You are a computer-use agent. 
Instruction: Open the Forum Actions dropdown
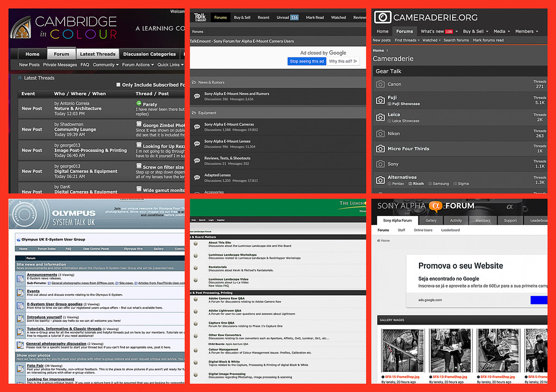[138, 65]
